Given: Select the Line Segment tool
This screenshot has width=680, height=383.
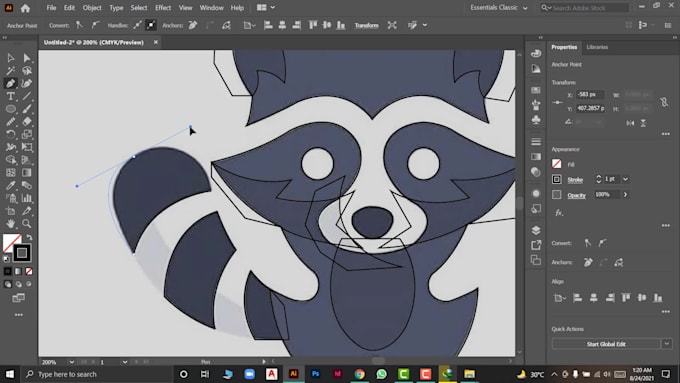Looking at the screenshot, I should 27,96.
